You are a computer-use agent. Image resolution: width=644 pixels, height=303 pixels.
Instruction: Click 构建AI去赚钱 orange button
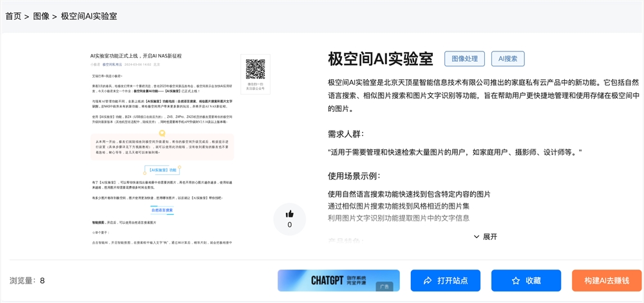coord(607,280)
